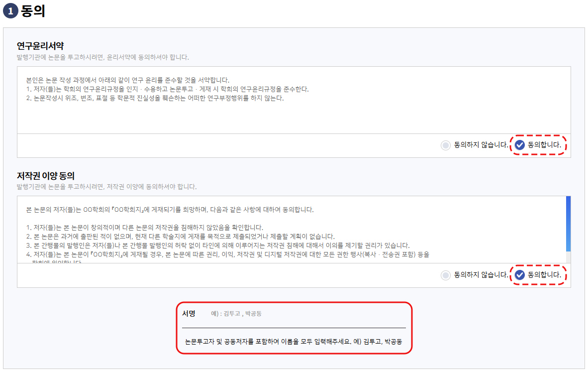Click inside the copyright transfer terms text box
The height and width of the screenshot is (372, 588).
pos(292,230)
